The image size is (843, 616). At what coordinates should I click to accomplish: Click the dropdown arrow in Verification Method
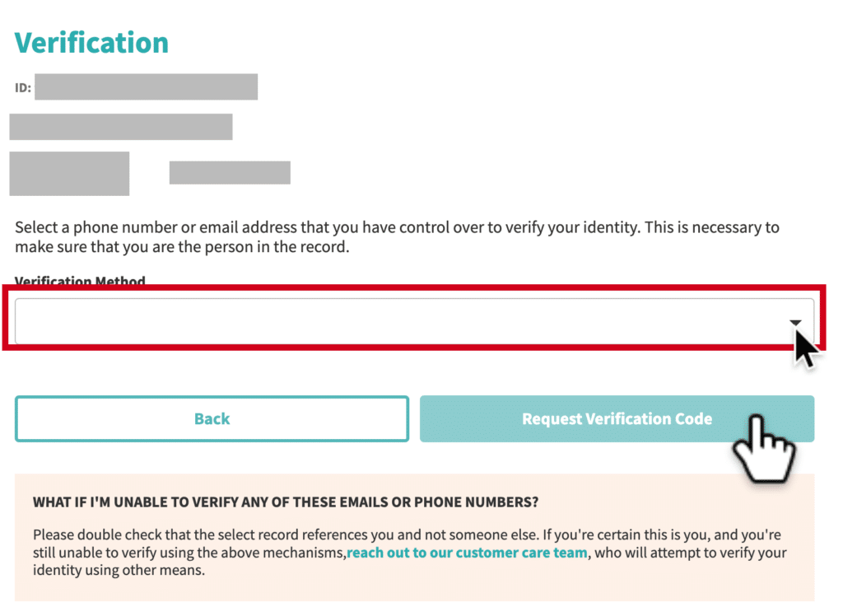(795, 323)
